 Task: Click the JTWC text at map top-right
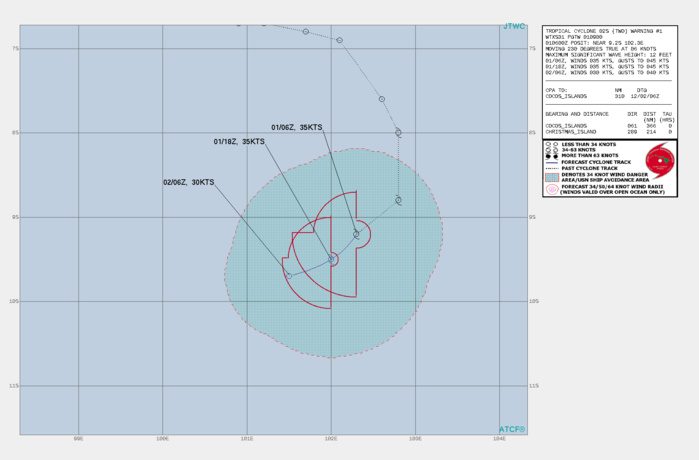pyautogui.click(x=513, y=27)
